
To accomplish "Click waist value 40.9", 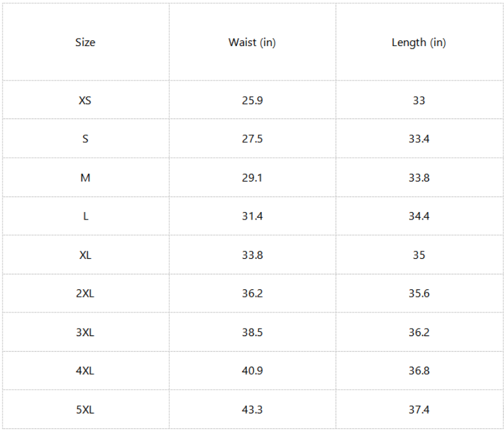I will pyautogui.click(x=253, y=371).
